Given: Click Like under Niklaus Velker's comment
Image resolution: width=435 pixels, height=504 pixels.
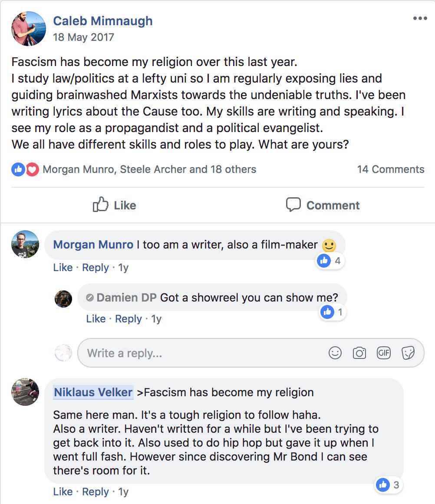Looking at the screenshot, I should [x=63, y=492].
